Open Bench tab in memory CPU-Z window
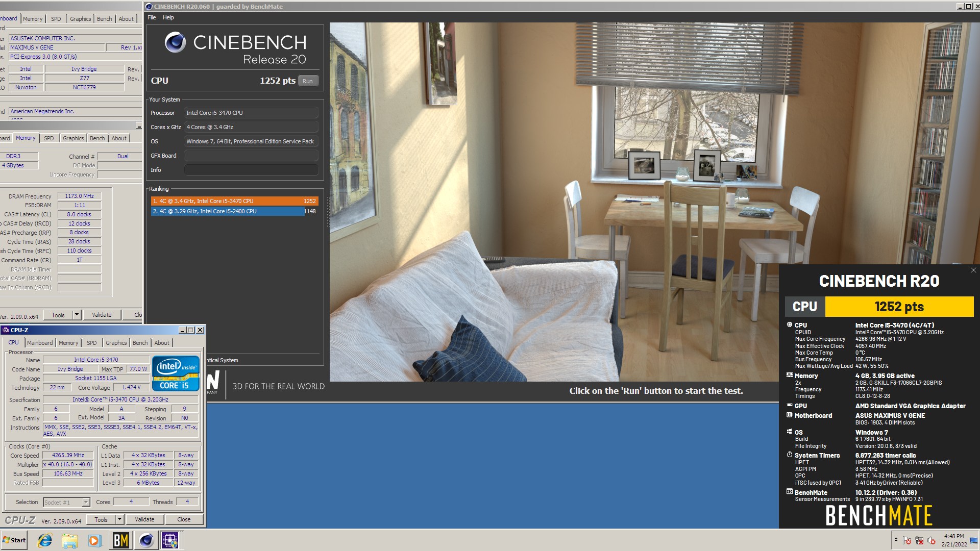980x551 pixels. click(x=97, y=138)
